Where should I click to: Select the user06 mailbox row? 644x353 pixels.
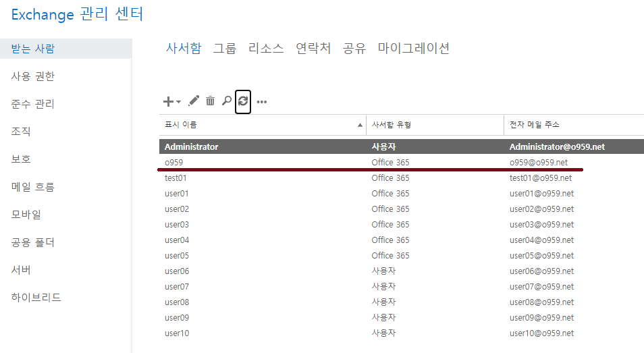tap(402, 271)
